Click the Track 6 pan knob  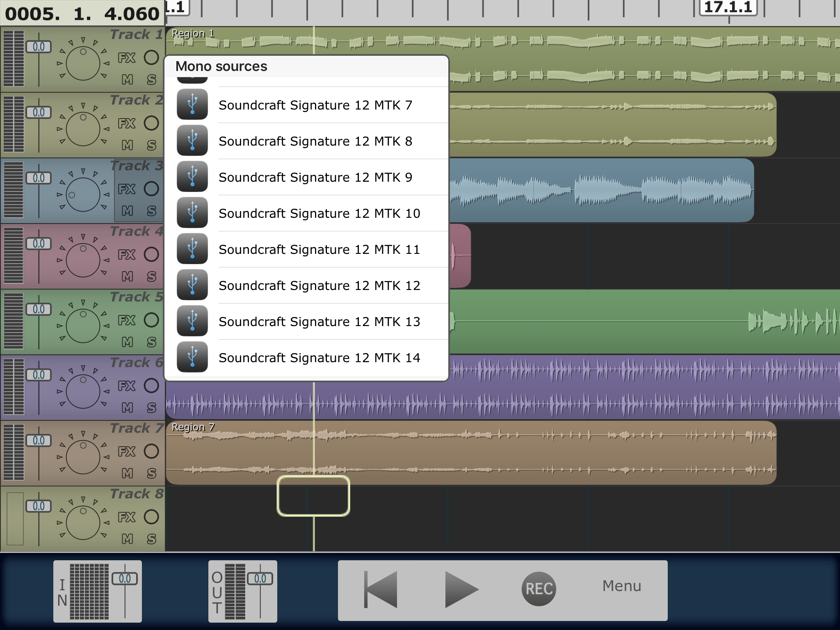(83, 392)
